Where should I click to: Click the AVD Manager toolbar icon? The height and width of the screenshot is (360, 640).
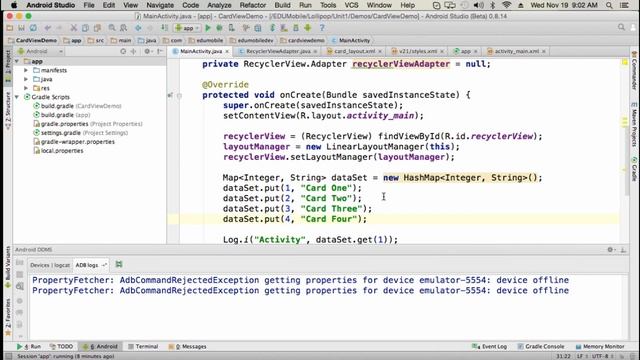[284, 28]
